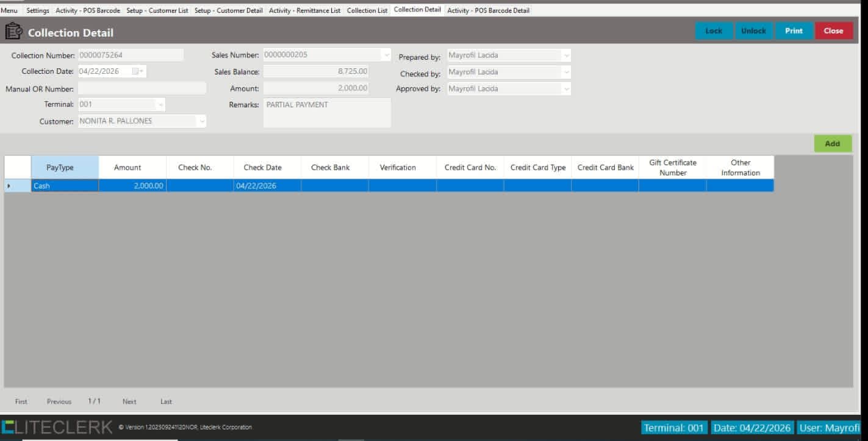
Task: Go to First record
Action: (21, 401)
